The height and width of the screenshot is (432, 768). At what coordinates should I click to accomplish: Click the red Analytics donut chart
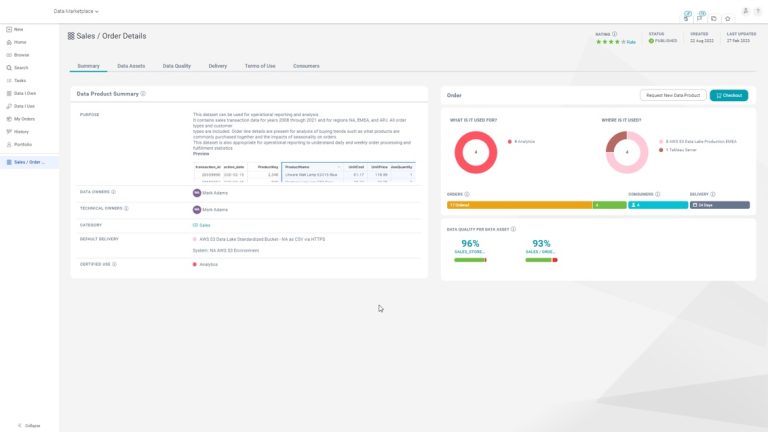point(476,152)
